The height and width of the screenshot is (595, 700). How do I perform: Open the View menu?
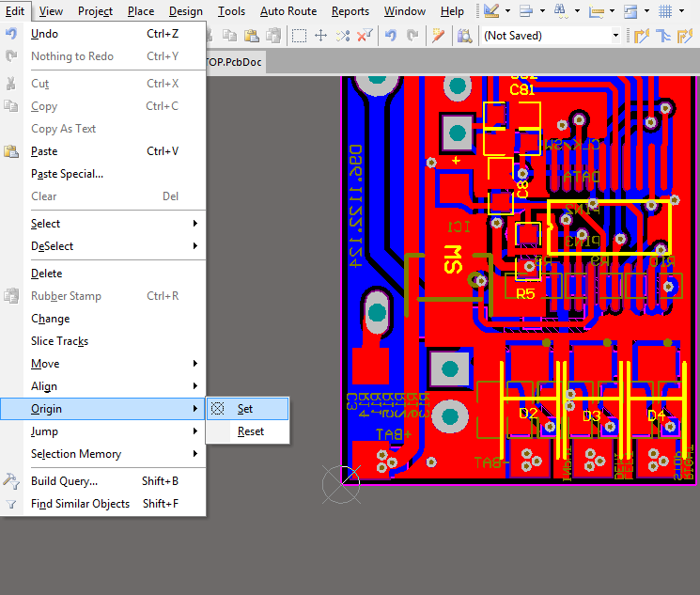(x=51, y=11)
